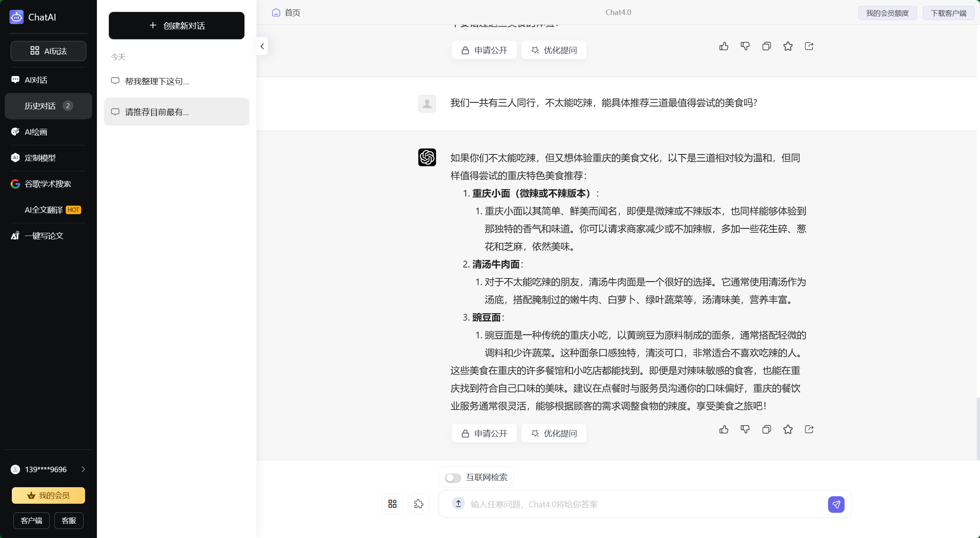Click the upload file icon in input box

[x=458, y=503]
